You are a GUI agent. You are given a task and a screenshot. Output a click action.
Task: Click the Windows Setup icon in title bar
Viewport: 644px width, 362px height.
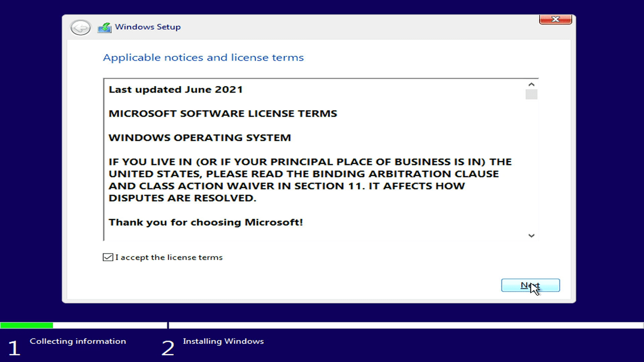105,28
